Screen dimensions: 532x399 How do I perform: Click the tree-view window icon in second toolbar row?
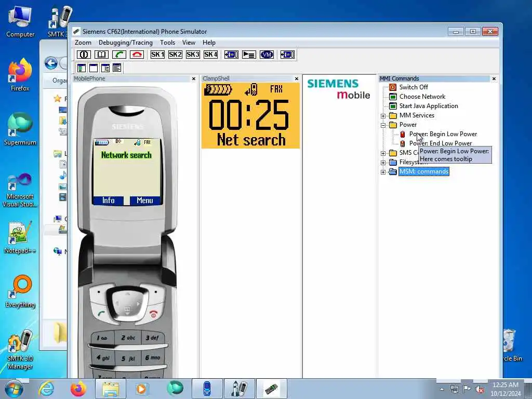(x=105, y=68)
